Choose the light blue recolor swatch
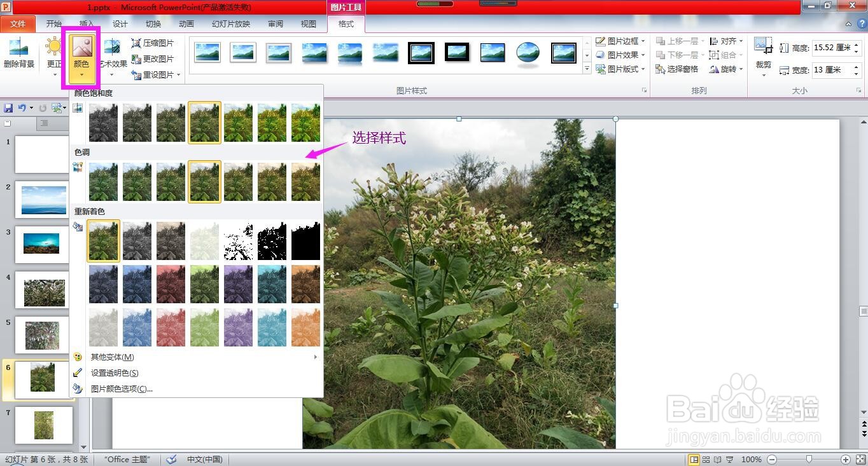Viewport: 868px width, 466px height. (x=137, y=327)
